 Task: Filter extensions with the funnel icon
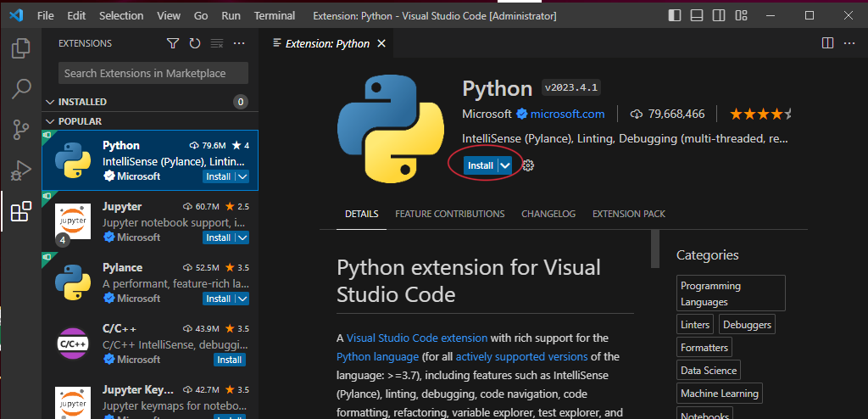tap(173, 43)
